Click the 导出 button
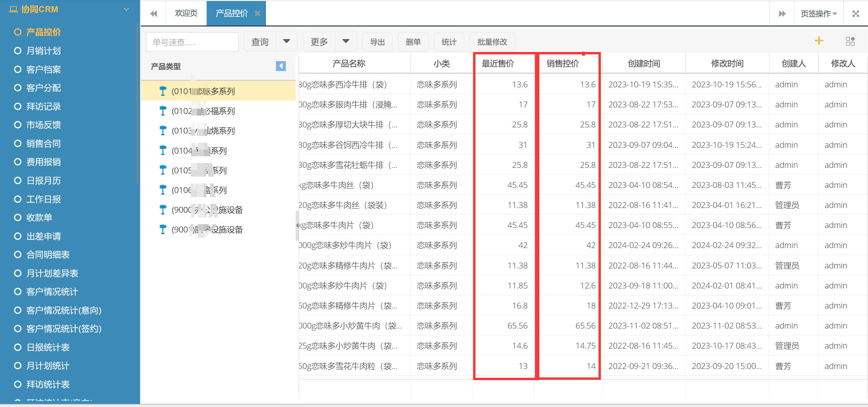 click(377, 42)
